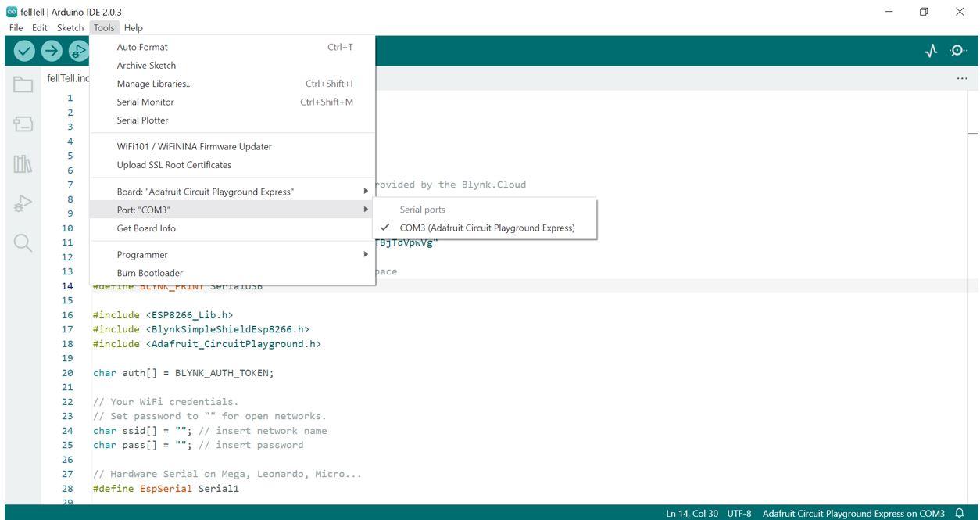Image resolution: width=980 pixels, height=520 pixels.
Task: Open the editor tab three-dots menu
Action: (x=962, y=78)
